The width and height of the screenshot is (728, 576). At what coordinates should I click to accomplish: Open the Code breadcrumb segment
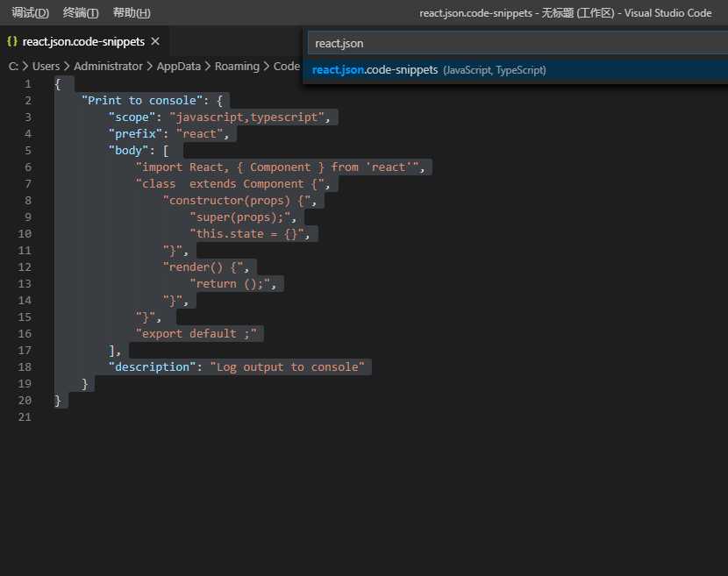pos(287,67)
